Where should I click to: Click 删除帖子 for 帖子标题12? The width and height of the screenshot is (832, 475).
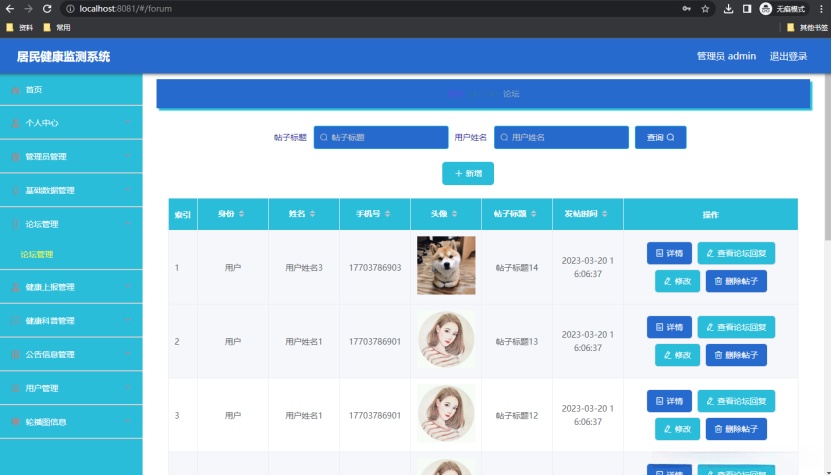736,429
